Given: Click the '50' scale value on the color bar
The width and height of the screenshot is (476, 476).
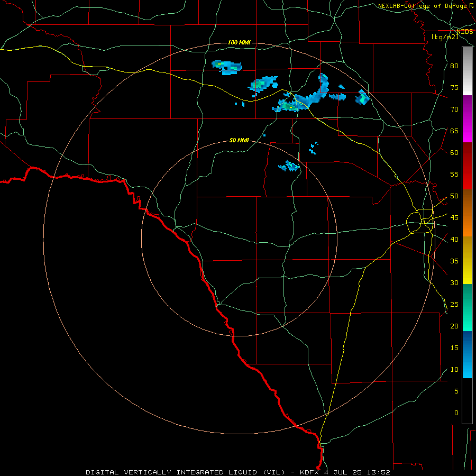Looking at the screenshot, I should (454, 196).
